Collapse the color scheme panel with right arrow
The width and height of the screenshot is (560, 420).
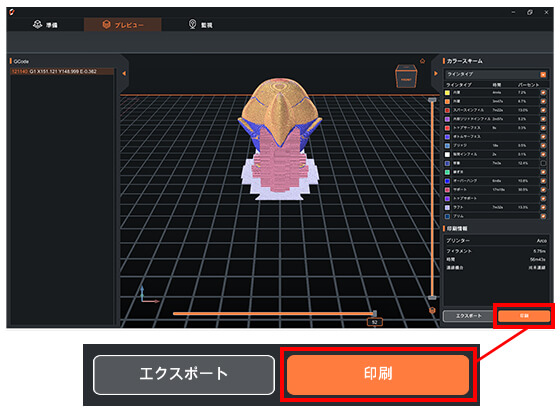click(436, 74)
